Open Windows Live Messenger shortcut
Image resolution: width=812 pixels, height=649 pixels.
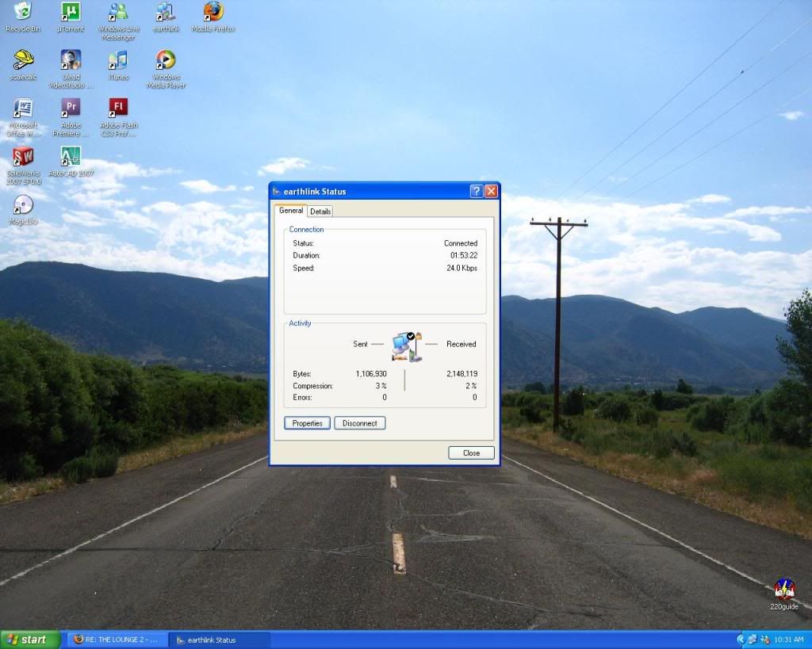pos(118,13)
